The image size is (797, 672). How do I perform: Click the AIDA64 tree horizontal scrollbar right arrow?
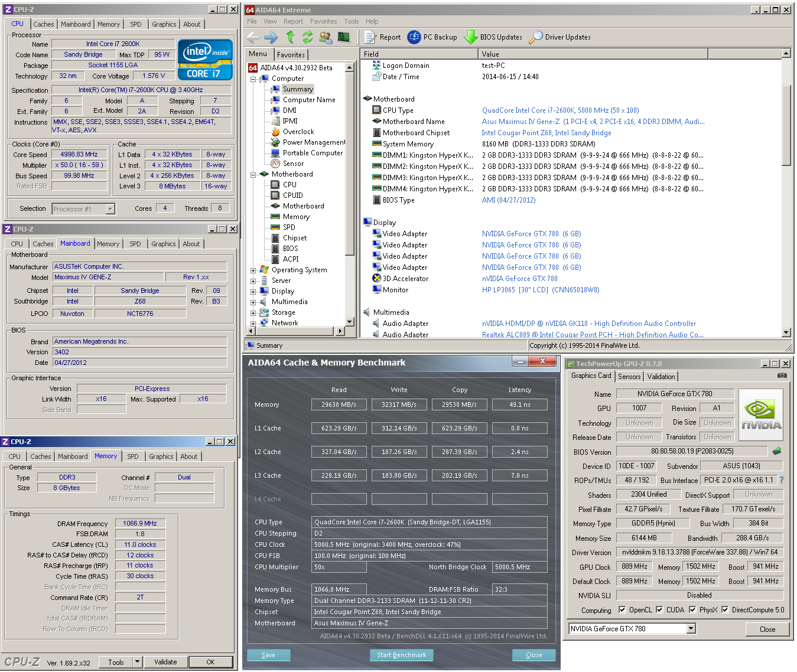(x=340, y=331)
